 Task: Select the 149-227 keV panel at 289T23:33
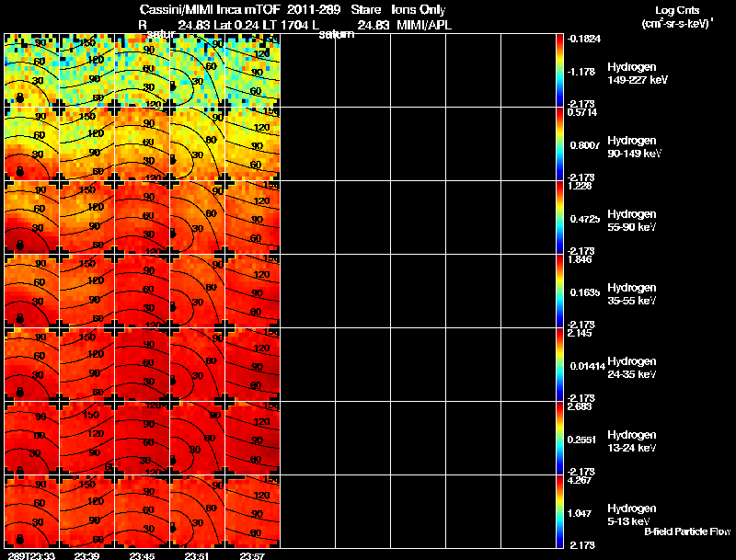click(32, 70)
